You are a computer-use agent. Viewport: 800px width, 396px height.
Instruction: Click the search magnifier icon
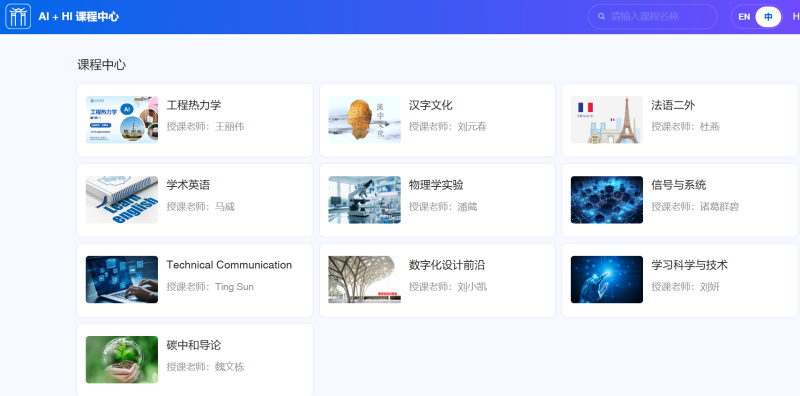pos(602,16)
